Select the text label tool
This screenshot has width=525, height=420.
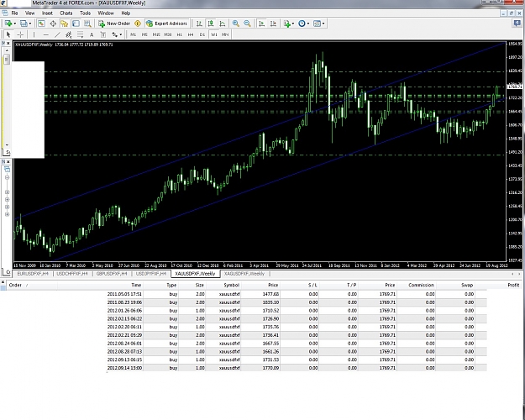click(x=103, y=34)
